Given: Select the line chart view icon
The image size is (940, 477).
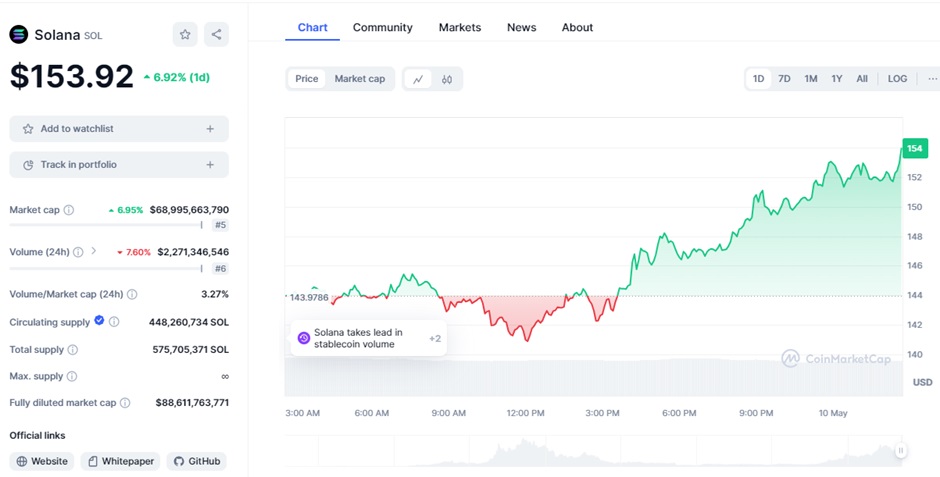Looking at the screenshot, I should [418, 79].
